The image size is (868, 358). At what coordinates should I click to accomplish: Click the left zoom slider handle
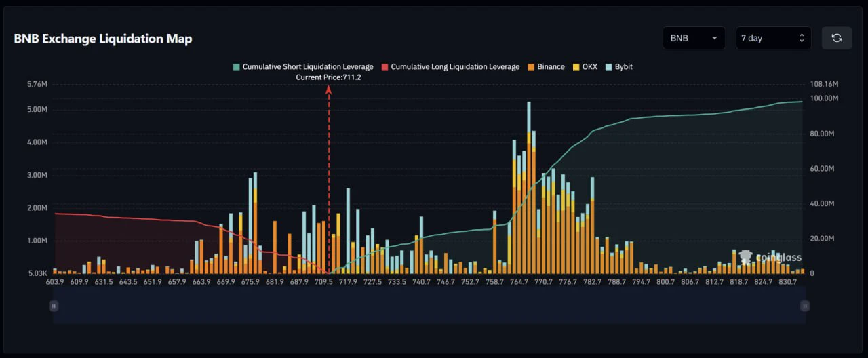[53, 306]
